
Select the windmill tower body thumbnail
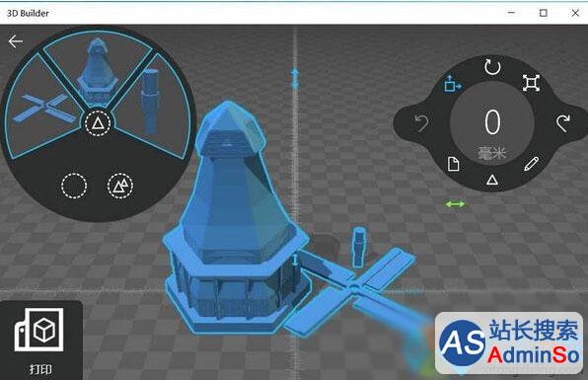click(x=97, y=72)
